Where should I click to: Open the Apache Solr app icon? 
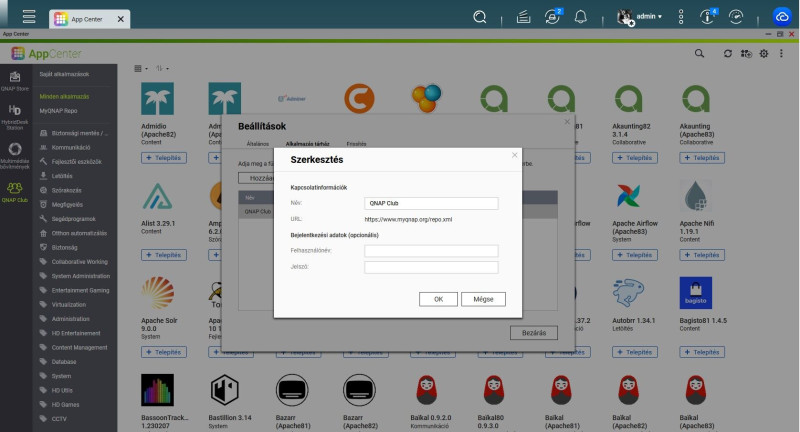(x=157, y=293)
